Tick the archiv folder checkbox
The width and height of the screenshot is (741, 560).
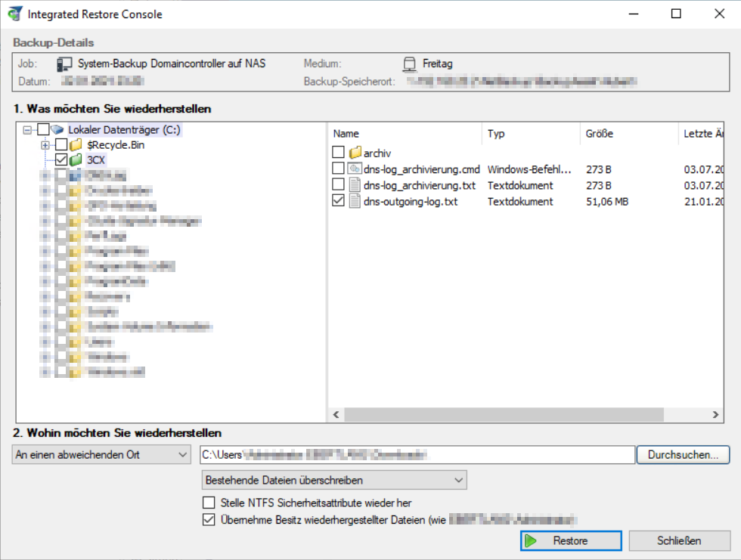tap(338, 153)
